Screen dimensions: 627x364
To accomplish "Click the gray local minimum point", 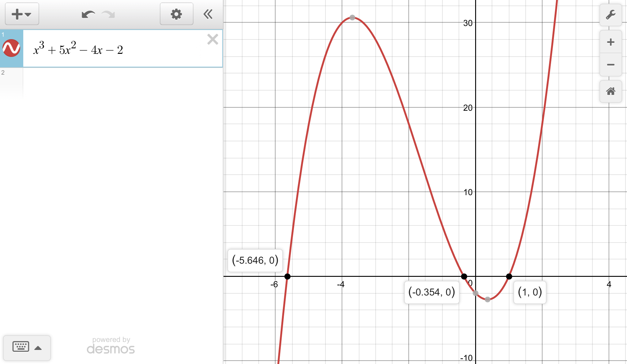I will tap(488, 299).
